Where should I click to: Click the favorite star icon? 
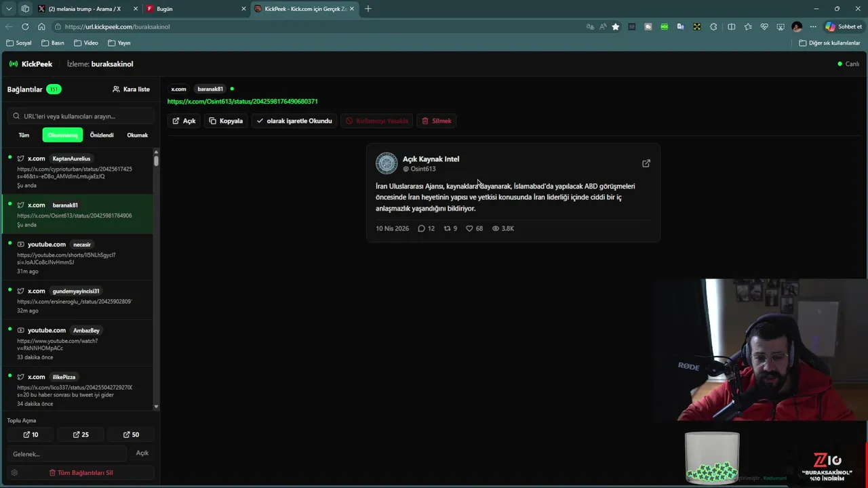(x=616, y=26)
